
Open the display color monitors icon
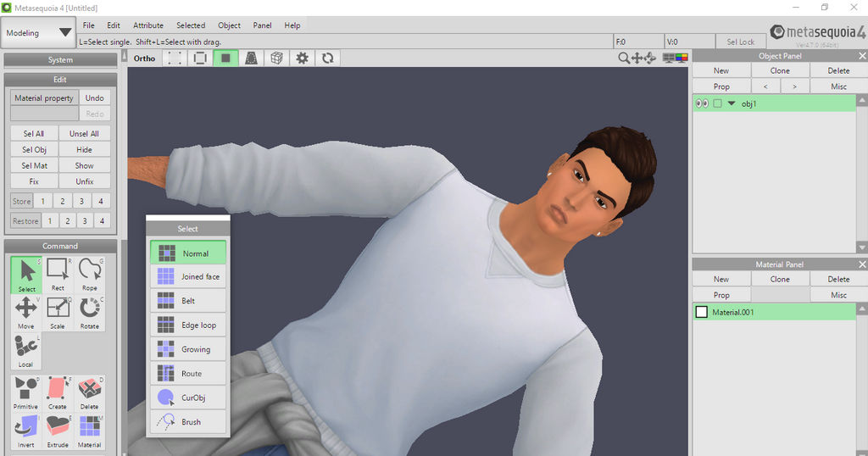click(676, 58)
